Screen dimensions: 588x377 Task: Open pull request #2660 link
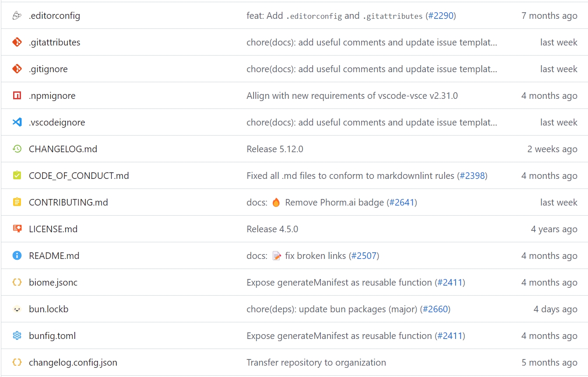point(435,309)
